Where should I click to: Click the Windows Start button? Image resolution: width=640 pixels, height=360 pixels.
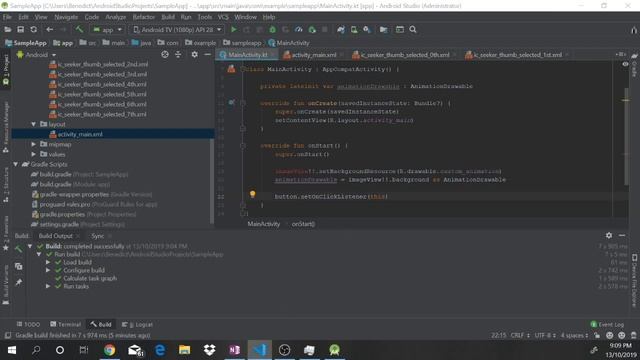point(12,350)
